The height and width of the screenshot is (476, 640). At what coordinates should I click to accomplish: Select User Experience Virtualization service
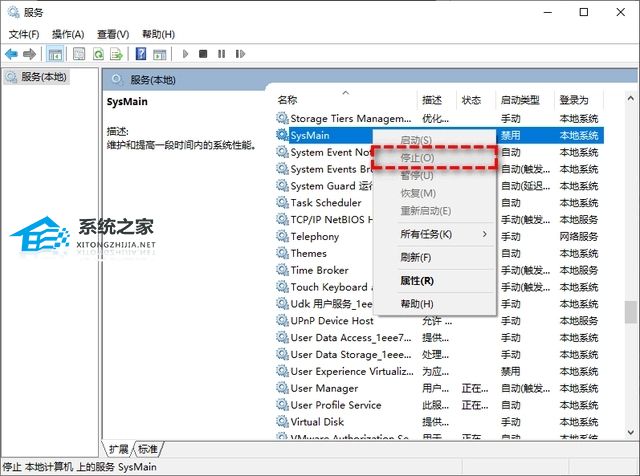point(439,371)
